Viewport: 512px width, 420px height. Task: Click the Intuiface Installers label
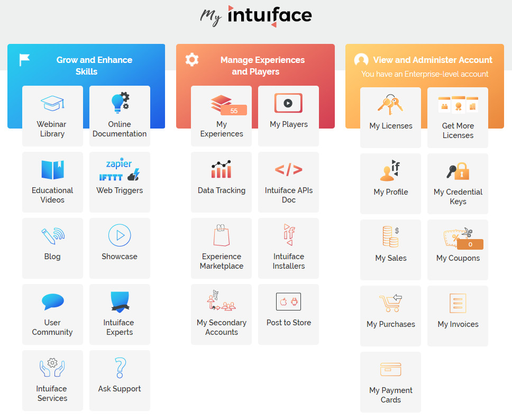coord(289,261)
